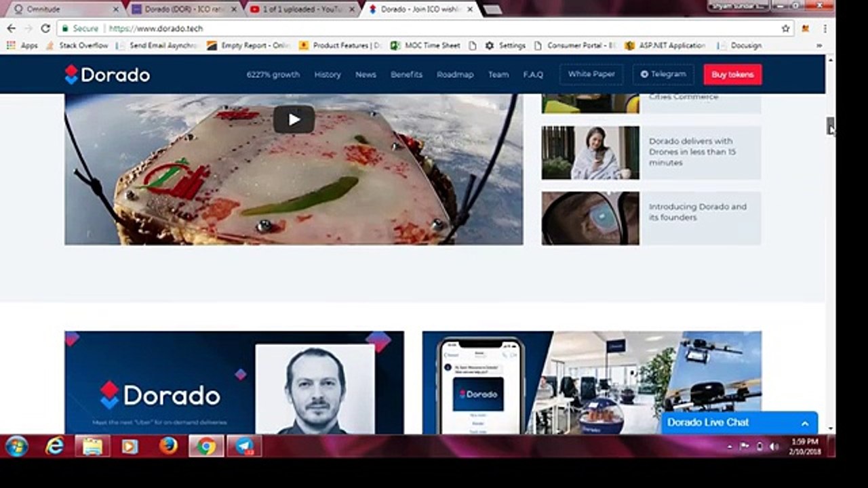Open the Send Email Asynchronously bookmark
This screenshot has height=488, width=868.
click(157, 45)
